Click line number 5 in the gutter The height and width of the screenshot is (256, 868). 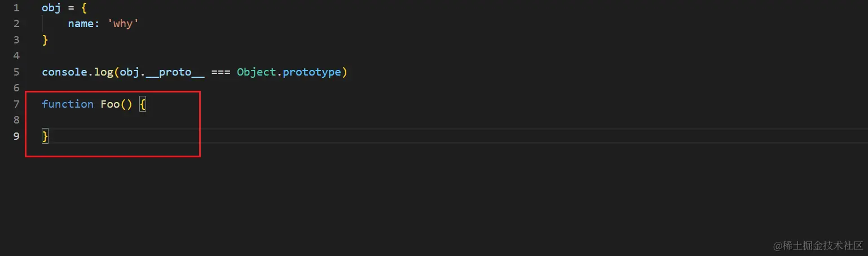coord(16,72)
